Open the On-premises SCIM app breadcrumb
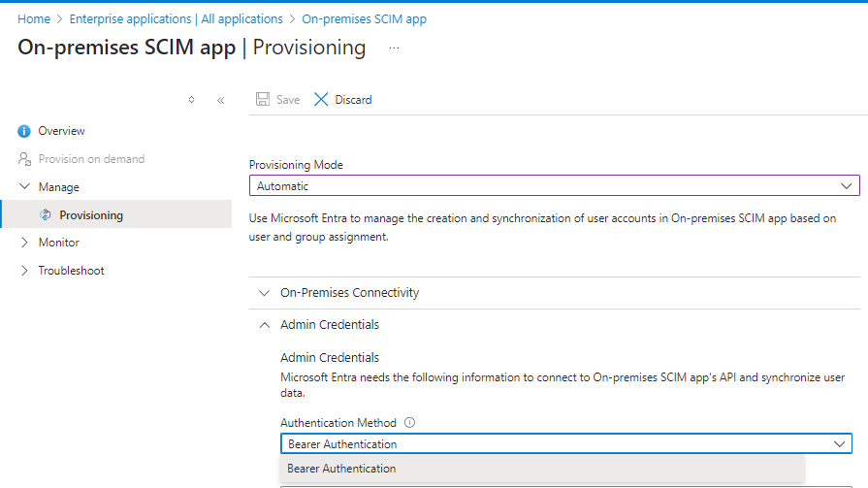Image resolution: width=868 pixels, height=488 pixels. [x=365, y=18]
